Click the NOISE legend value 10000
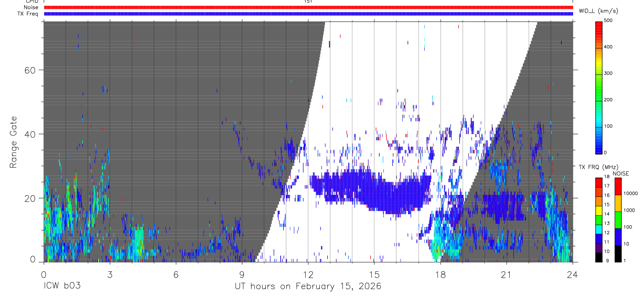644x297 pixels. (x=631, y=193)
